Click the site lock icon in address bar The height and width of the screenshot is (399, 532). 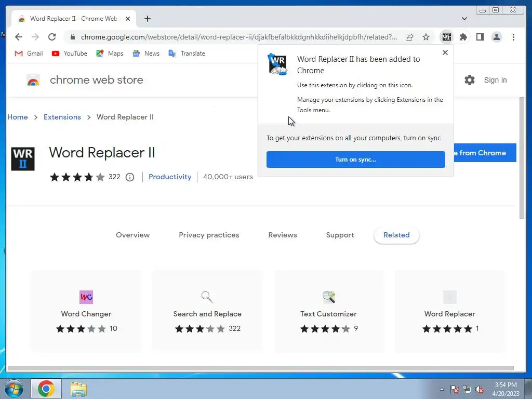click(x=72, y=37)
